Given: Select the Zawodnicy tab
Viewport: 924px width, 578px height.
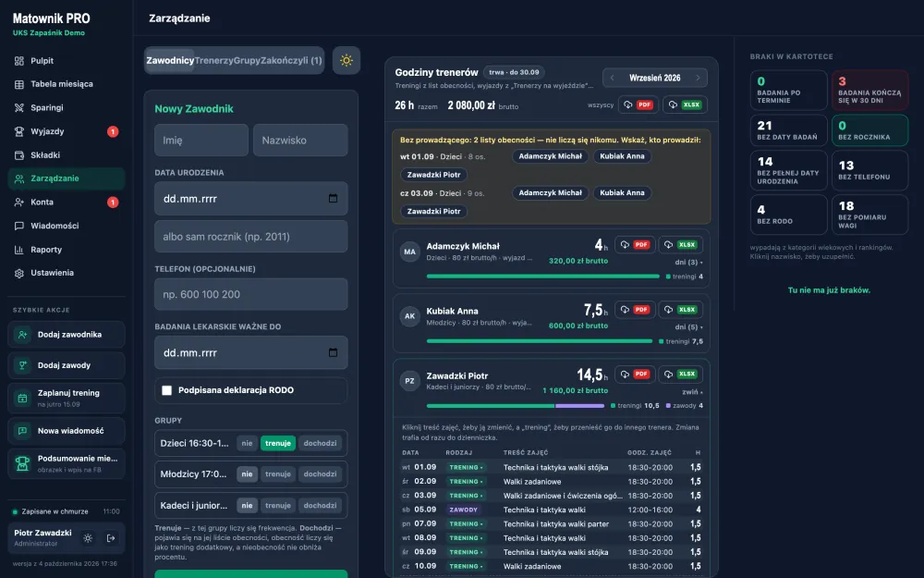Looking at the screenshot, I should pyautogui.click(x=170, y=61).
